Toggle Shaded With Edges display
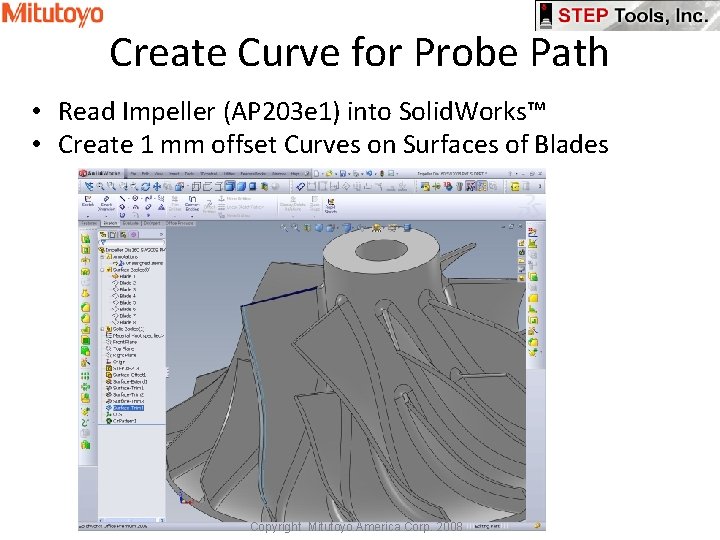 (x=230, y=186)
